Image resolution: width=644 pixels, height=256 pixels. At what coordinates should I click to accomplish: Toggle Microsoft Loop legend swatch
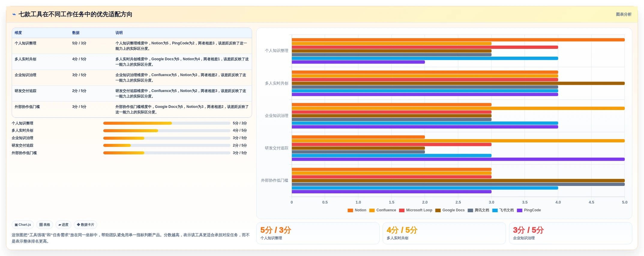tap(402, 210)
